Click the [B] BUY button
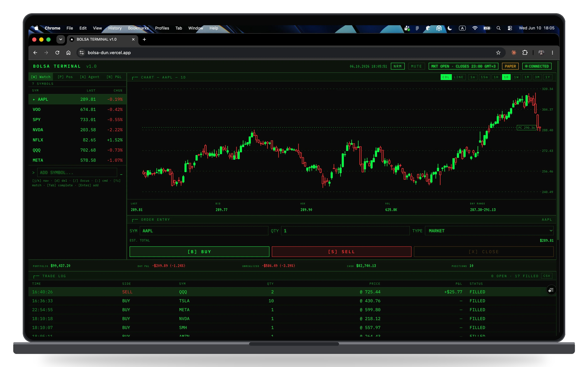The width and height of the screenshot is (588, 367). click(x=199, y=252)
